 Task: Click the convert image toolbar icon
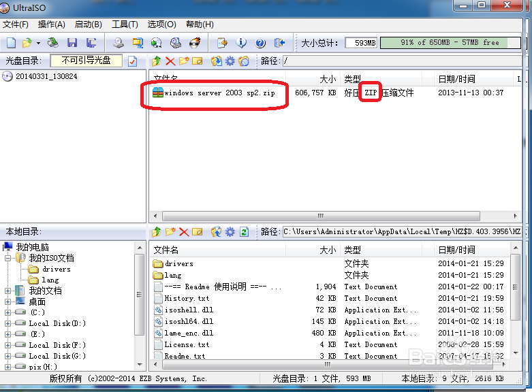tap(157, 43)
